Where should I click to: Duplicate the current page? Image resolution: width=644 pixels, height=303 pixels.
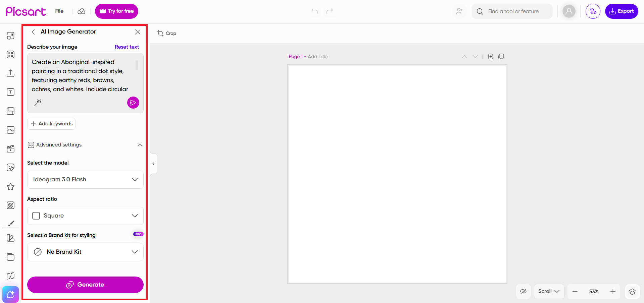point(501,57)
